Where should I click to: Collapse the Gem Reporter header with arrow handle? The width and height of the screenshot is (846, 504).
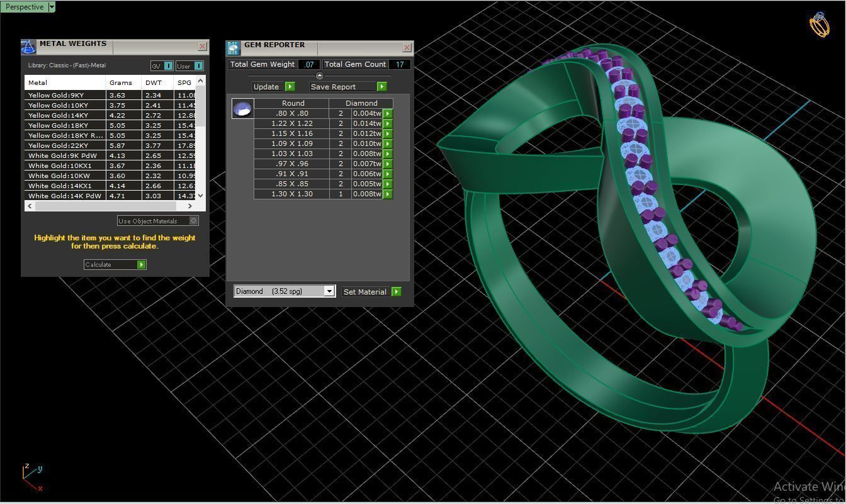[x=319, y=76]
